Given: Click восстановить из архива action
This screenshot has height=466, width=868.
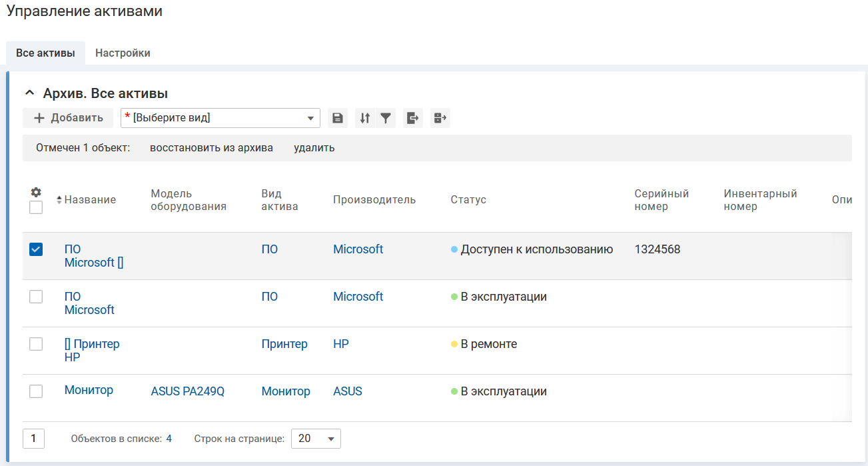Looking at the screenshot, I should click(211, 148).
